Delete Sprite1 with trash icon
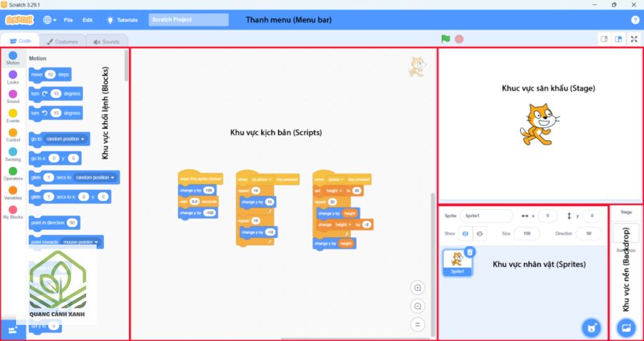 coord(470,252)
